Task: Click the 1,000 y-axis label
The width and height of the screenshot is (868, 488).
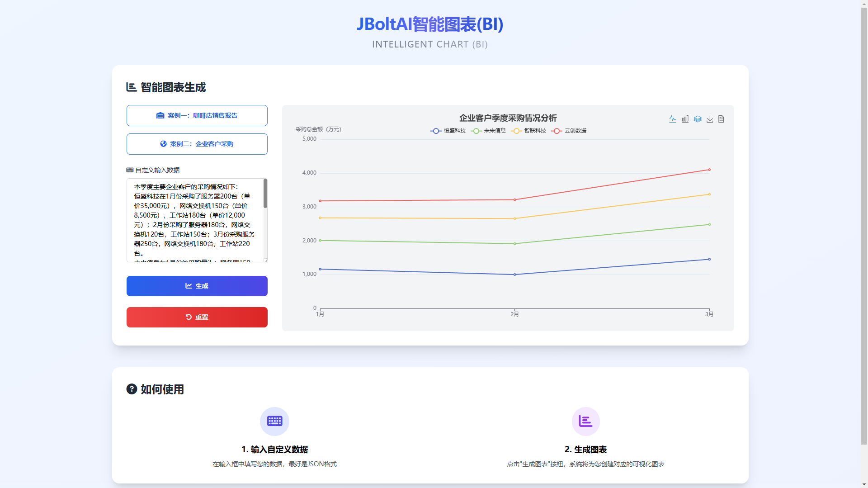Action: coord(309,274)
